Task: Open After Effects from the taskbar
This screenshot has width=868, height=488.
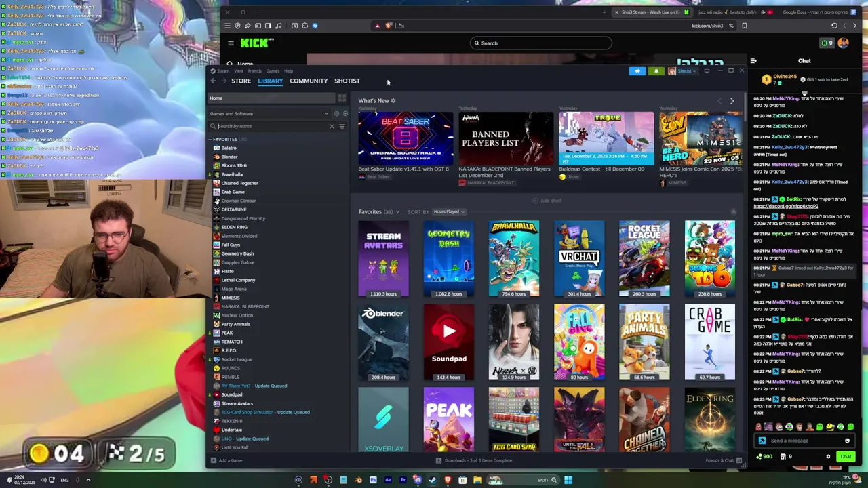Action: click(388, 481)
